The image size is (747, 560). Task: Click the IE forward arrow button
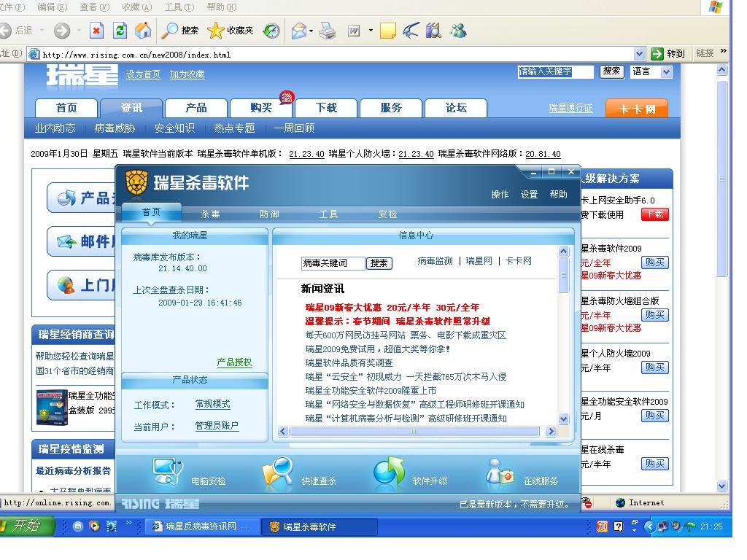click(61, 31)
